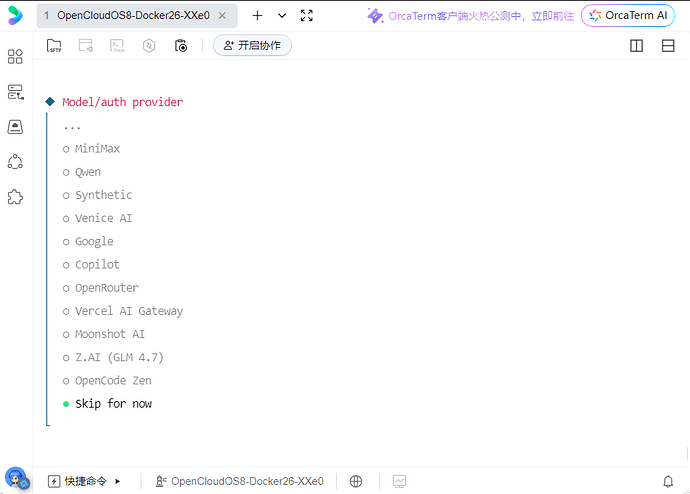The image size is (690, 494).
Task: Open the plugins puzzle icon in sidebar
Action: [15, 197]
